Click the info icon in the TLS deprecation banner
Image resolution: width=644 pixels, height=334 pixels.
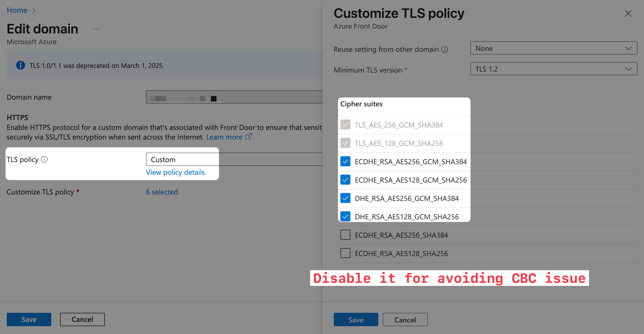click(x=20, y=65)
